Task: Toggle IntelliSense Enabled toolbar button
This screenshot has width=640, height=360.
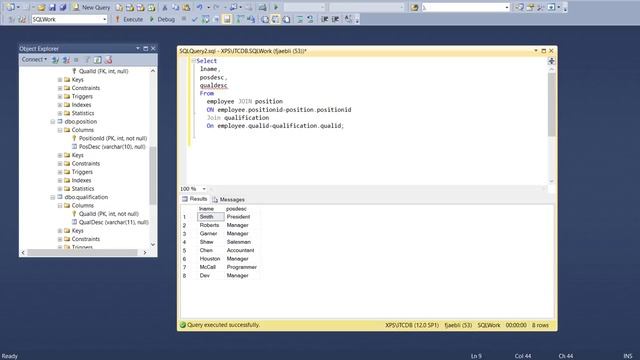Action: point(227,19)
